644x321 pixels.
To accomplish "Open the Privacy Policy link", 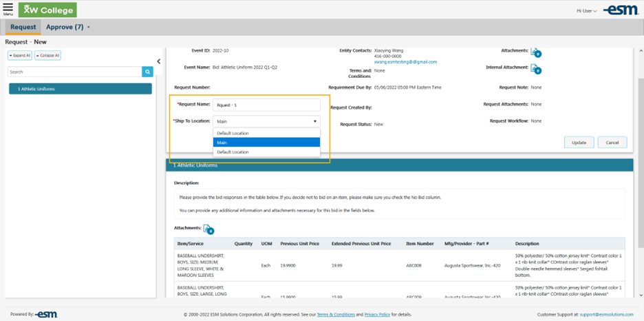I will click(x=377, y=314).
